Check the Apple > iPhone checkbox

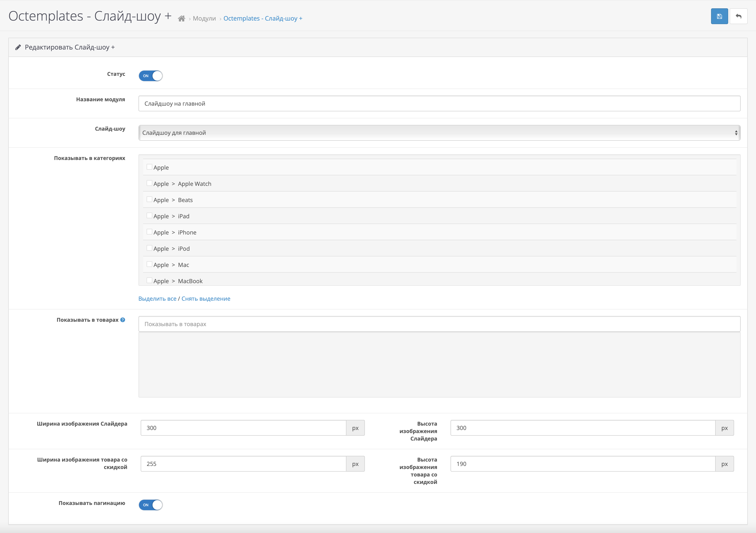pos(149,232)
